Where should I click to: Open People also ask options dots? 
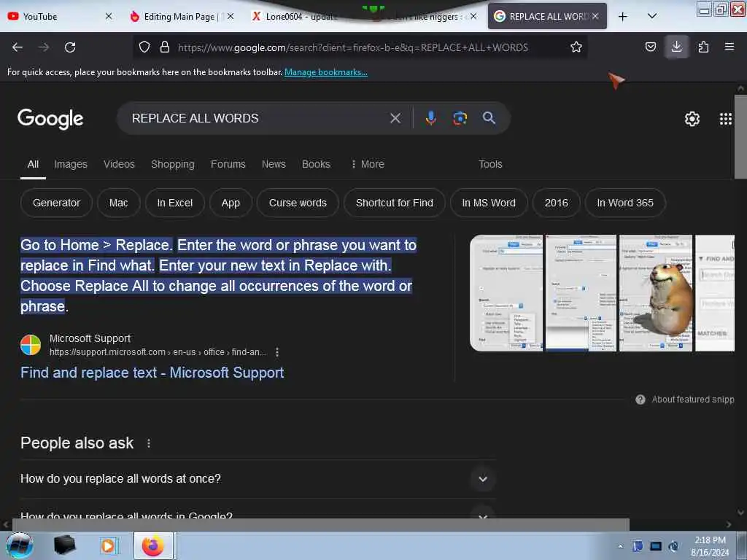149,443
